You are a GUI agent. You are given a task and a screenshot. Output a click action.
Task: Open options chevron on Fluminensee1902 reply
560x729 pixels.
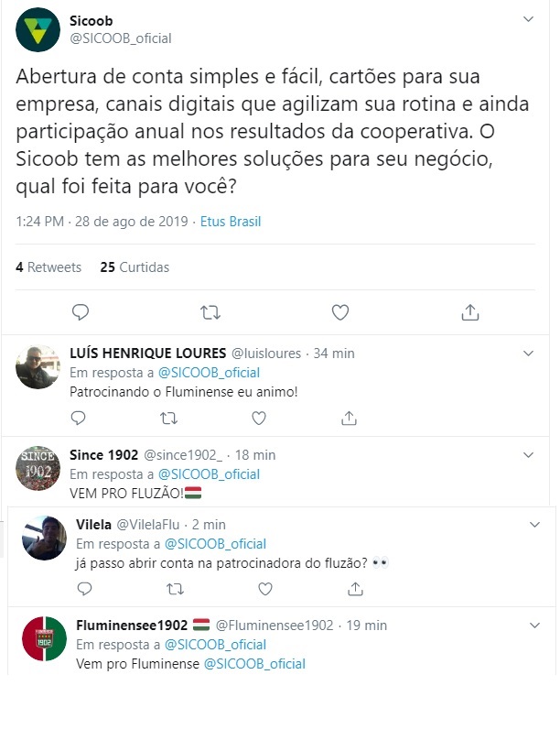click(x=534, y=626)
